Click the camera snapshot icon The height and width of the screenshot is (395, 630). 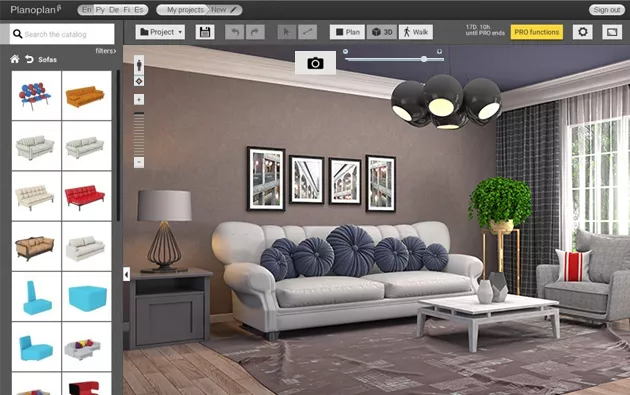coord(315,63)
